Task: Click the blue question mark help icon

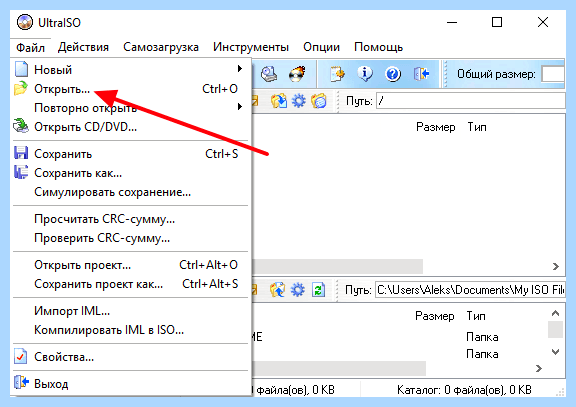Action: click(393, 74)
